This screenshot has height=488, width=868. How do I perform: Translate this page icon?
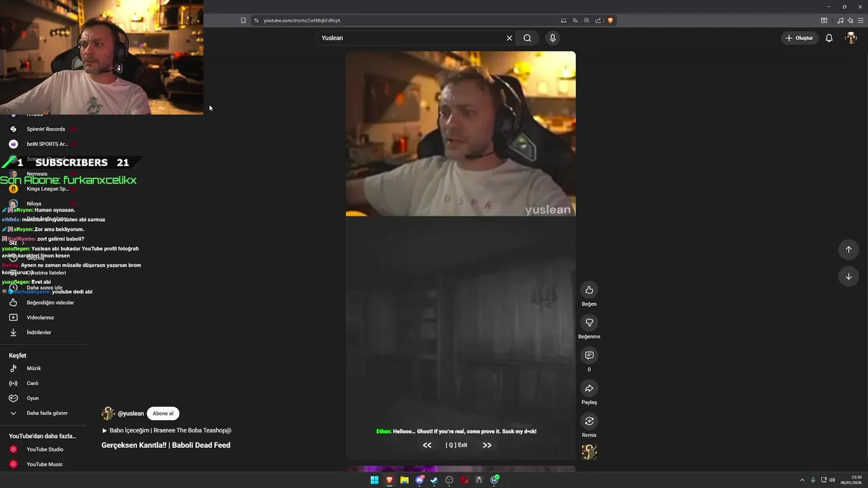pyautogui.click(x=575, y=20)
